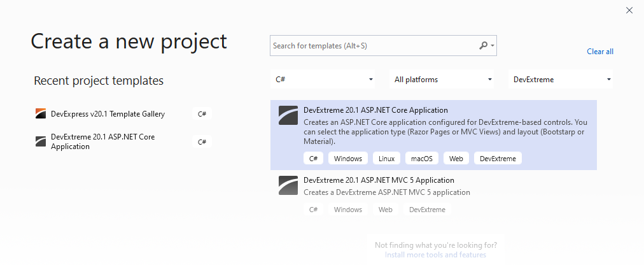This screenshot has height=265, width=644.
Task: Click the macOS tag on ASP.NET Core template
Action: click(x=422, y=158)
